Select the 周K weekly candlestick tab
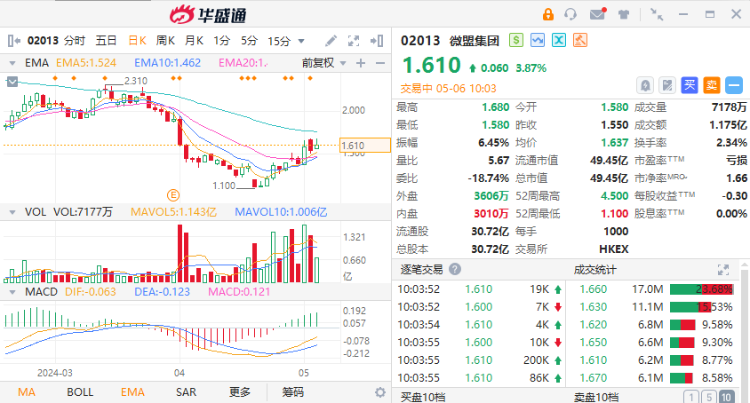This screenshot has width=750, height=403. (x=165, y=41)
